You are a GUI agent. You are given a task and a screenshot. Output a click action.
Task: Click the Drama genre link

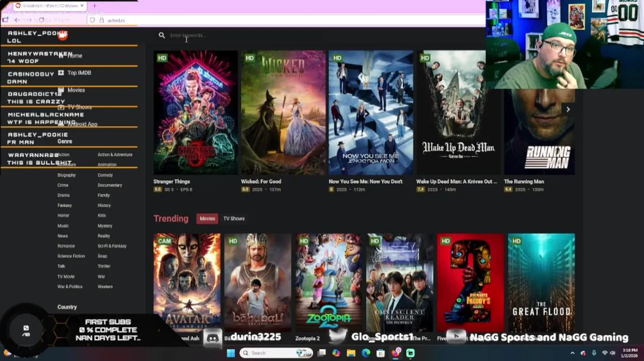(x=63, y=196)
